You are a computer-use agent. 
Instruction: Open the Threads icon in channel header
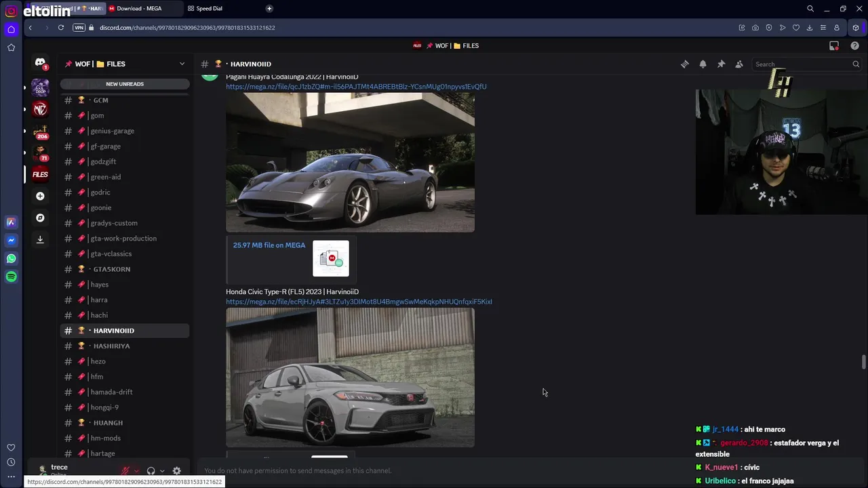tap(685, 64)
